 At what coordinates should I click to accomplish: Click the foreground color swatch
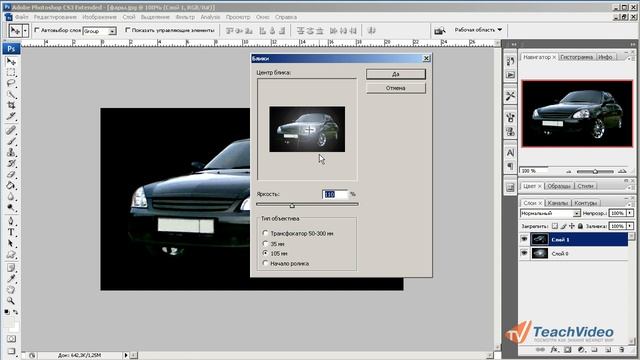[9, 322]
